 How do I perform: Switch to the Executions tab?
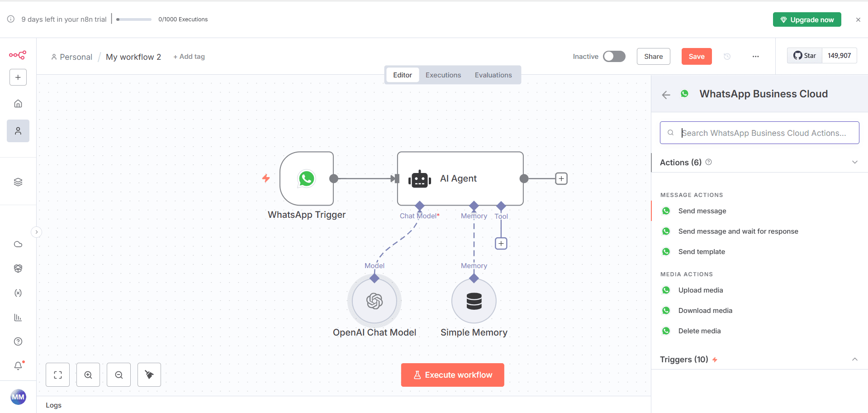(443, 75)
